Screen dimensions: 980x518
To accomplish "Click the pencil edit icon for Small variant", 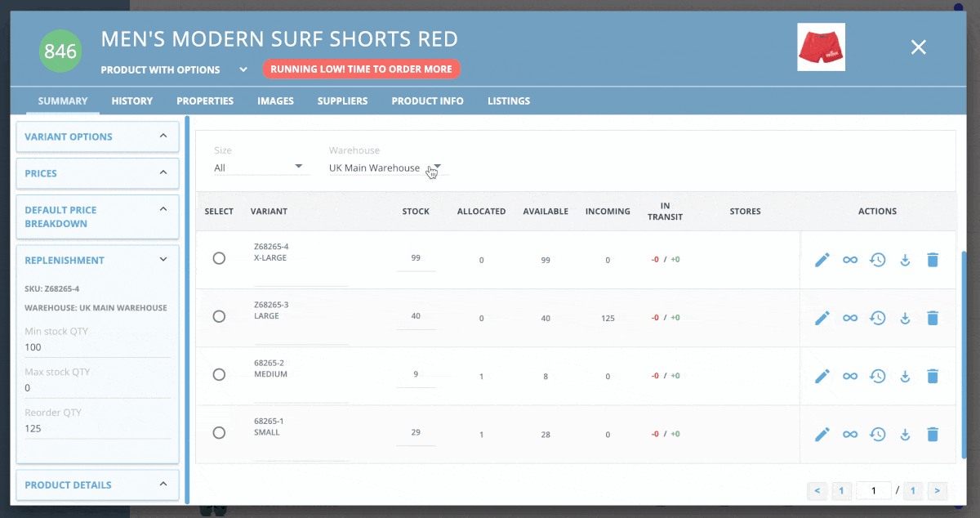I will pos(822,434).
